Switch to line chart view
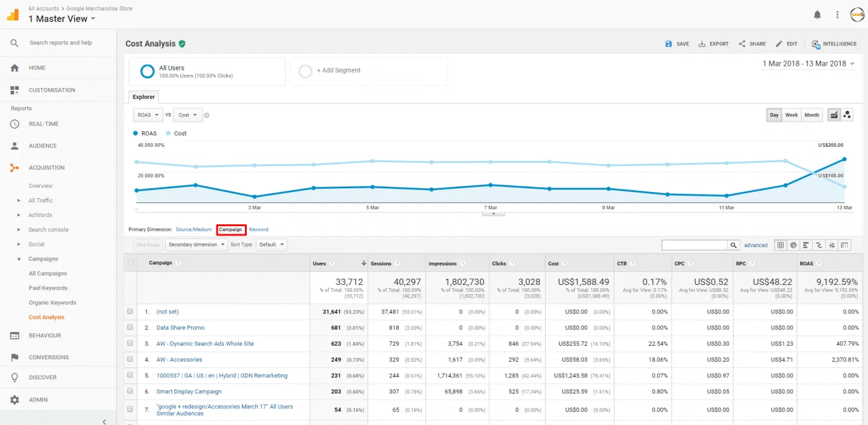Image resolution: width=868 pixels, height=425 pixels. (x=834, y=115)
